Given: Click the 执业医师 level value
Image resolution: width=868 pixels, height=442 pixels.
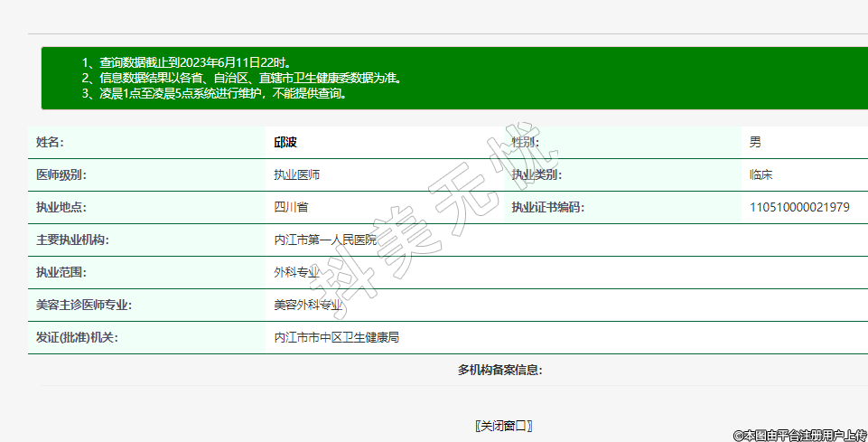Looking at the screenshot, I should pos(297,175).
